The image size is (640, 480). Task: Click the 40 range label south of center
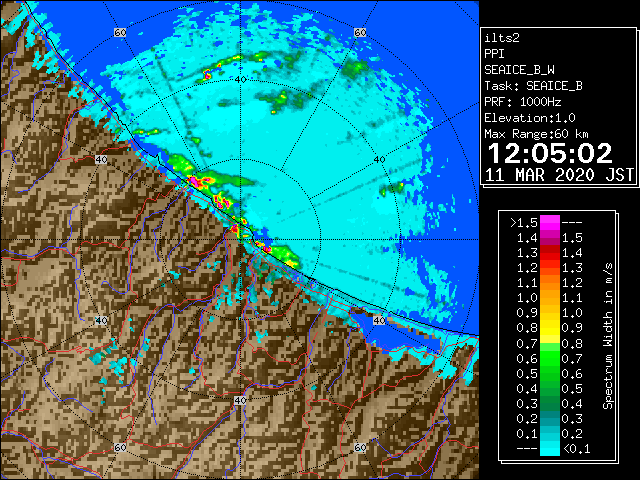tap(240, 400)
